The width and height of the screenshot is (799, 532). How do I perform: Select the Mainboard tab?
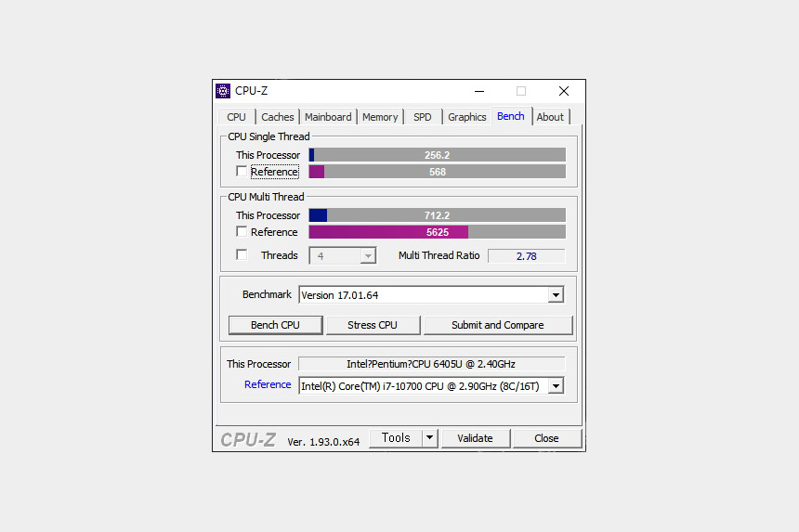tap(328, 117)
